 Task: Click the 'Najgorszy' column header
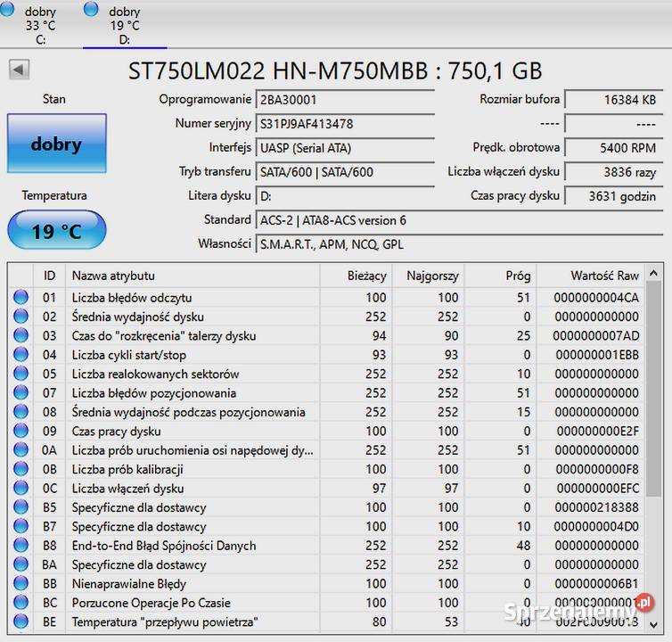(x=428, y=276)
